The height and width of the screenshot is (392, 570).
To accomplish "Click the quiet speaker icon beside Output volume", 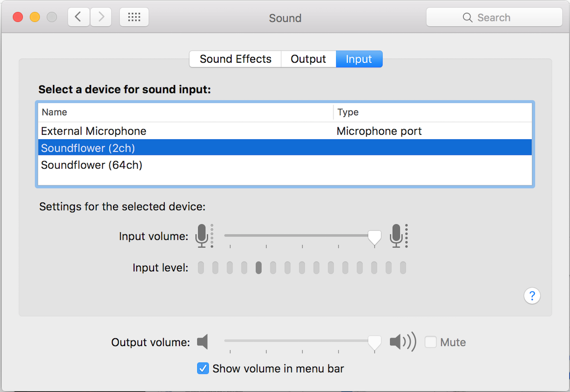I will point(203,342).
